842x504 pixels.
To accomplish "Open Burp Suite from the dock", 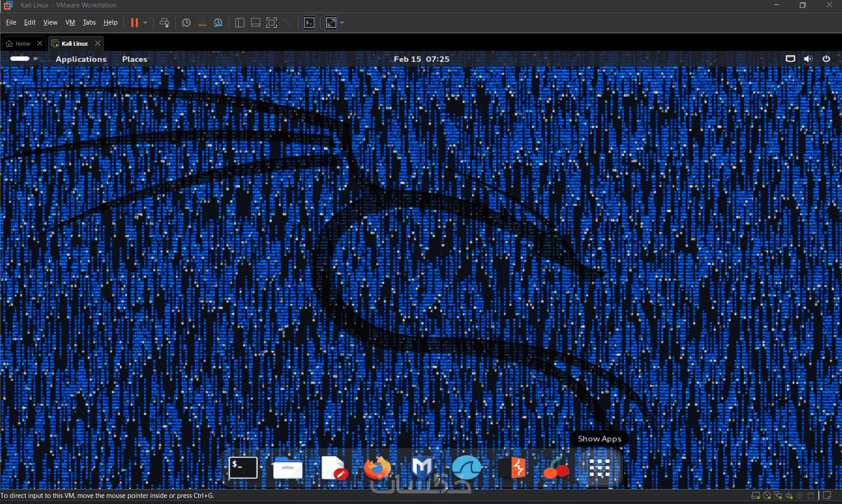I will pyautogui.click(x=513, y=468).
